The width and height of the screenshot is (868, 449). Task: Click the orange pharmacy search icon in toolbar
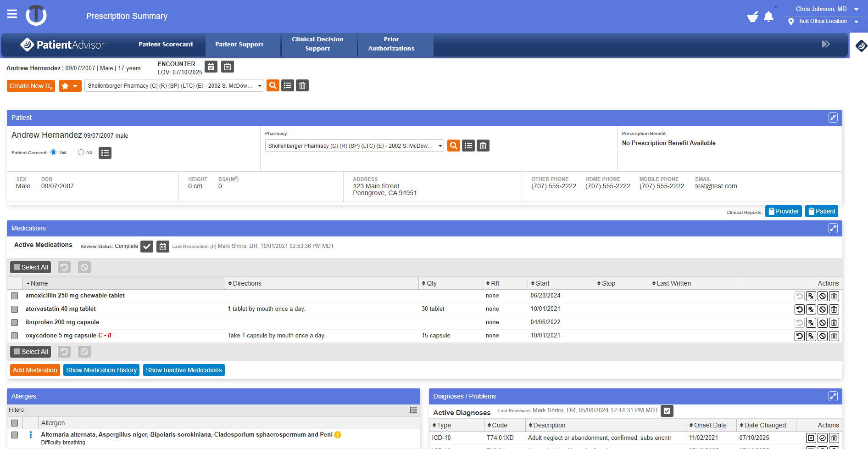click(273, 85)
